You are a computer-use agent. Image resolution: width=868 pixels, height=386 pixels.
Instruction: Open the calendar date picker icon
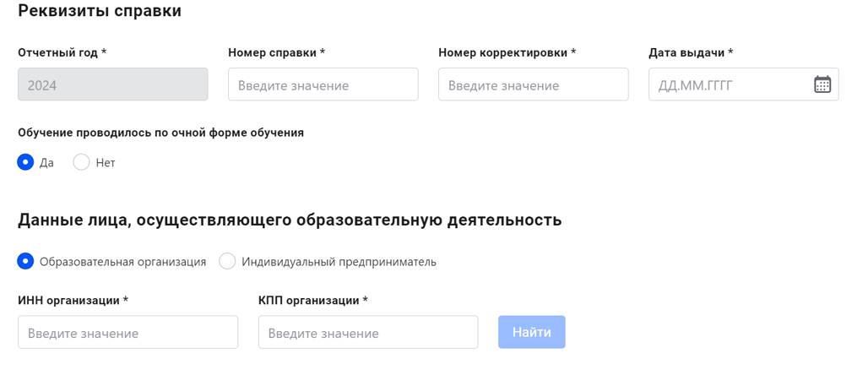[822, 84]
